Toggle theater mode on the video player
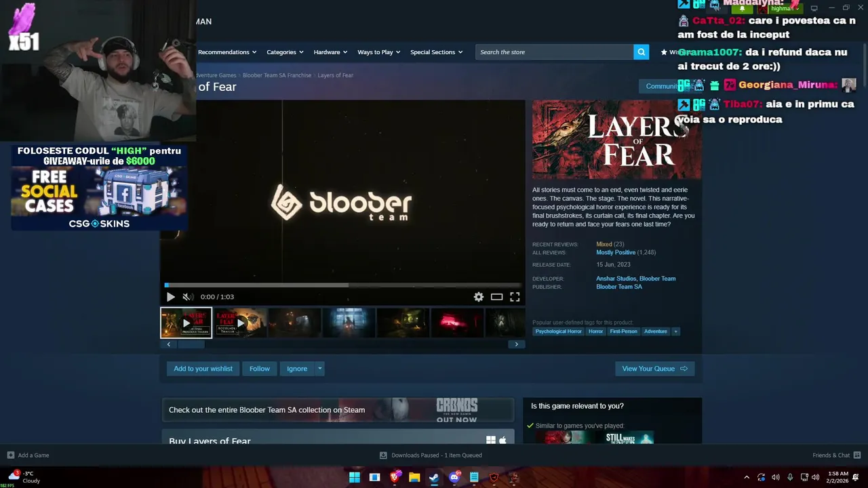The image size is (868, 488). tap(497, 297)
